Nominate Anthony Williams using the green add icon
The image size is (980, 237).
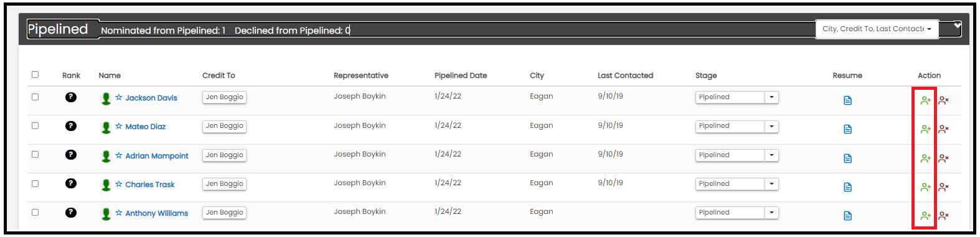click(x=925, y=216)
